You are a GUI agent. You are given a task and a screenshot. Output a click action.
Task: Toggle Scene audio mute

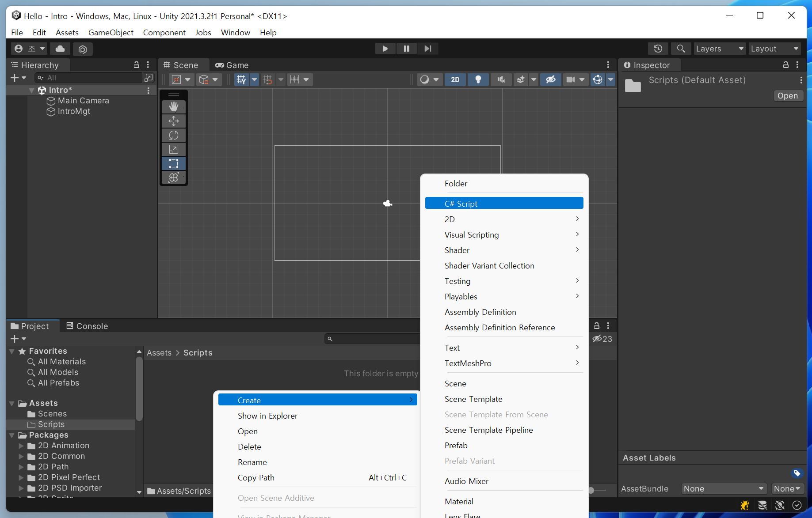click(501, 79)
